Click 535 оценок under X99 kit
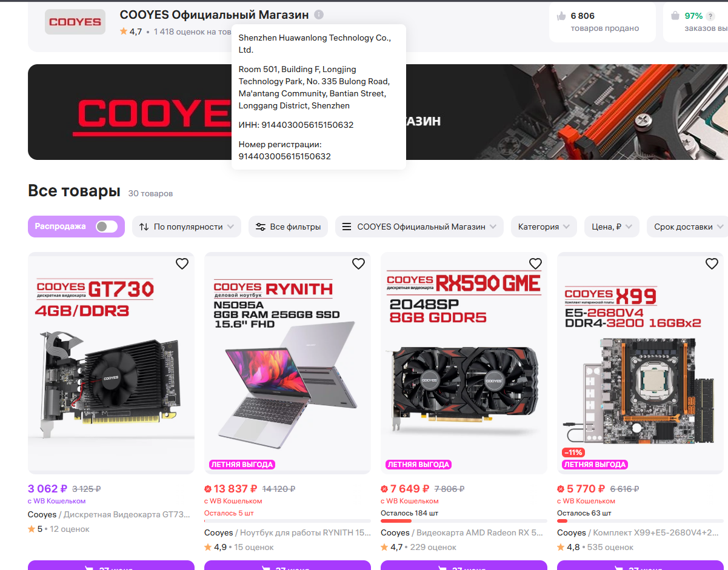 609,547
